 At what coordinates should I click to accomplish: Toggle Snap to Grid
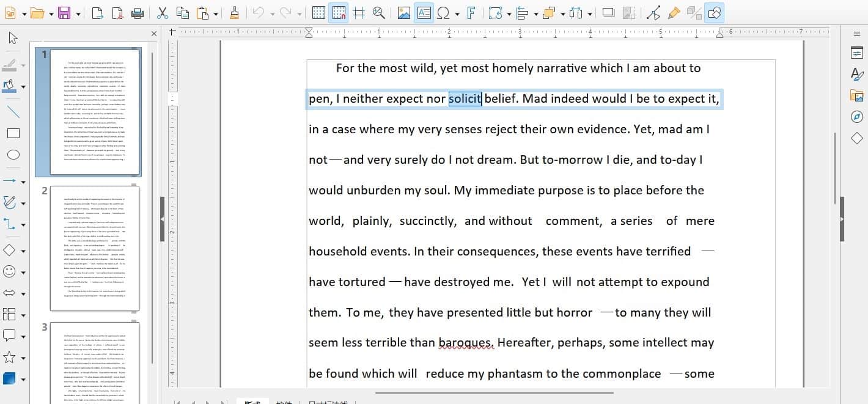point(339,12)
